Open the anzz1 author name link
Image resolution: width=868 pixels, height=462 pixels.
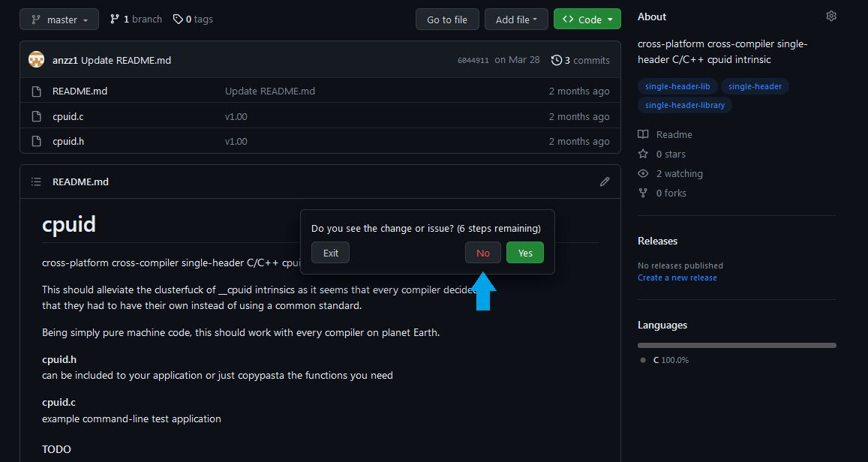(x=65, y=60)
